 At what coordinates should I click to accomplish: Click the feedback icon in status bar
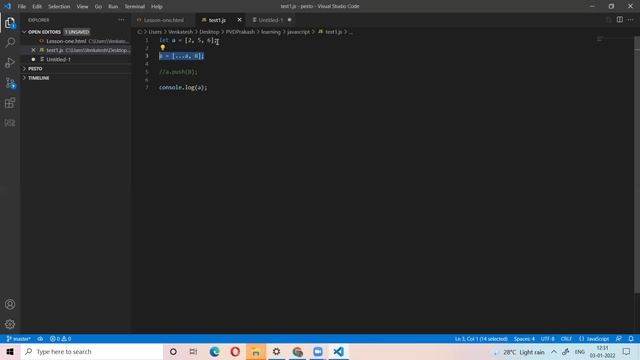tap(619, 339)
